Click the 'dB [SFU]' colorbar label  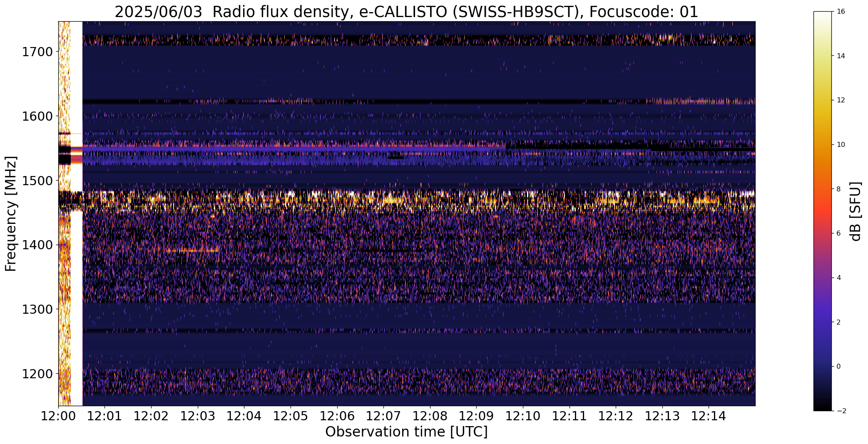click(856, 211)
